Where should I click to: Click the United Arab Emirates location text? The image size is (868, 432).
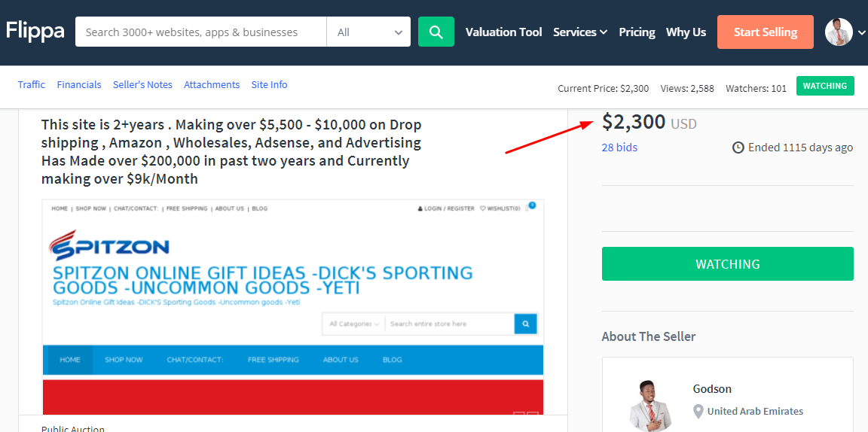pyautogui.click(x=755, y=411)
